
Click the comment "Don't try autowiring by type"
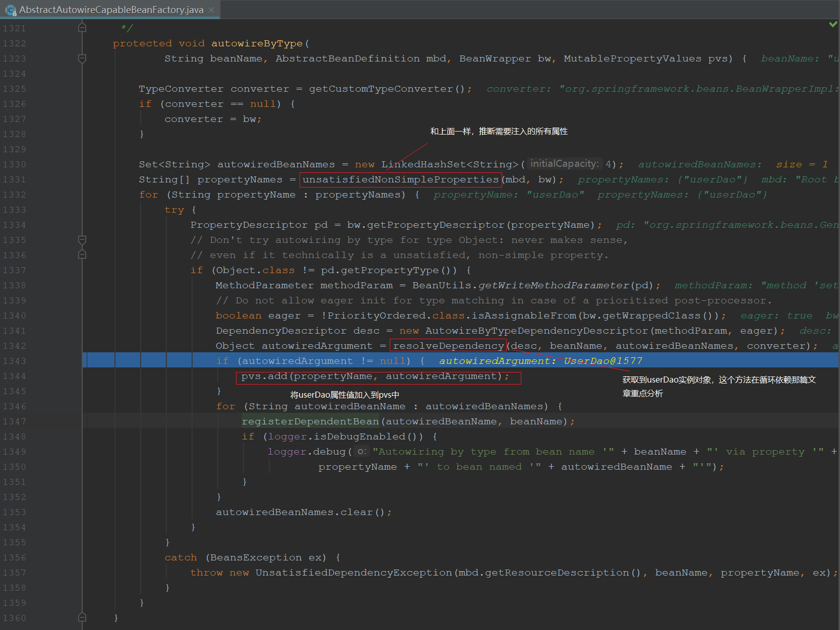409,240
